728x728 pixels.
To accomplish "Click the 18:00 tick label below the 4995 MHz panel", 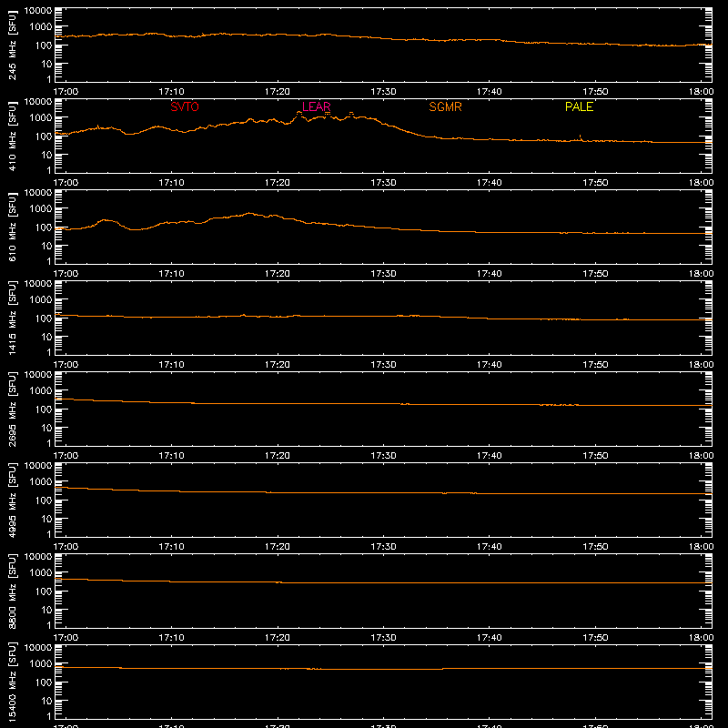I will (x=701, y=547).
